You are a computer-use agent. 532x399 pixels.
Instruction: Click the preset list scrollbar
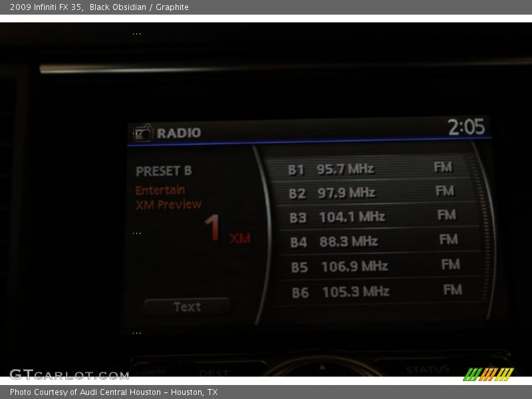483,227
